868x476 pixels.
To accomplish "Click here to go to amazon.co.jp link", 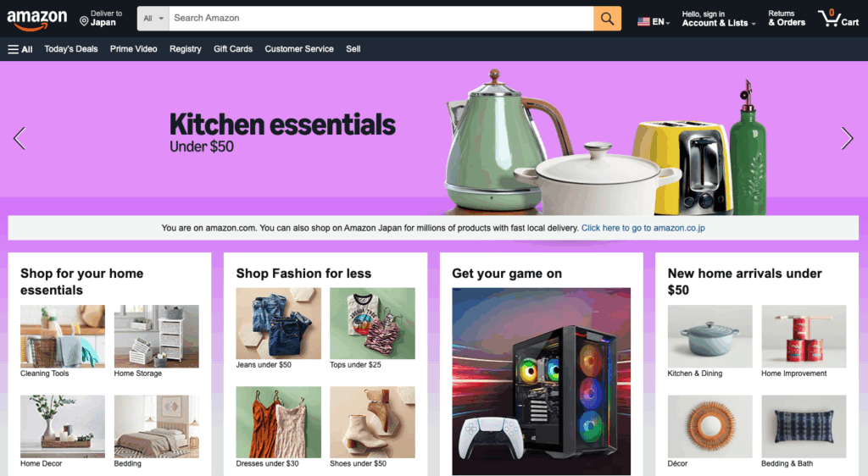I will tap(643, 228).
